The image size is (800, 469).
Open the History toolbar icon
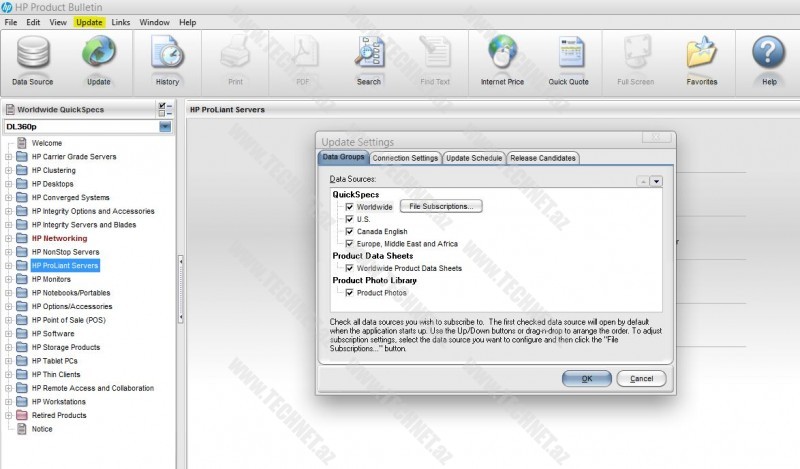[x=166, y=58]
